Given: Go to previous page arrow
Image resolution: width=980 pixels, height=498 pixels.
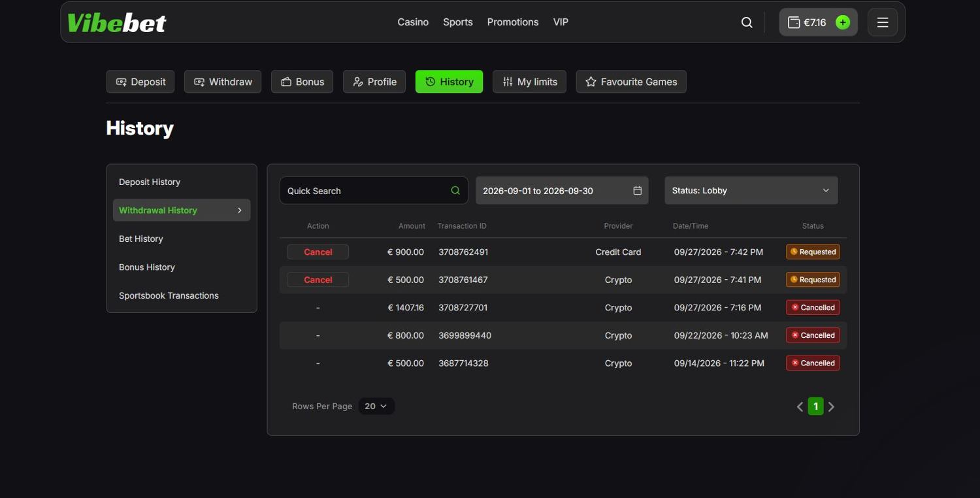Looking at the screenshot, I should click(x=800, y=407).
